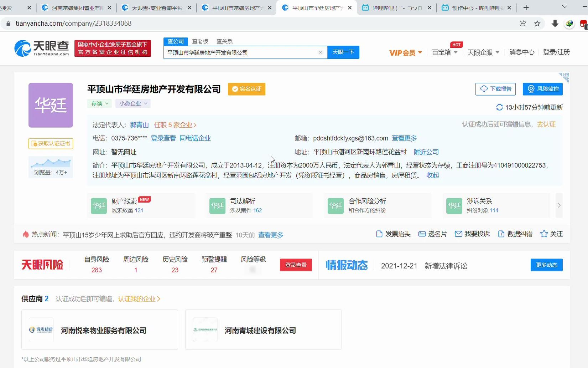The width and height of the screenshot is (588, 368).
Task: Click the 同电话企业 link
Action: point(195,138)
